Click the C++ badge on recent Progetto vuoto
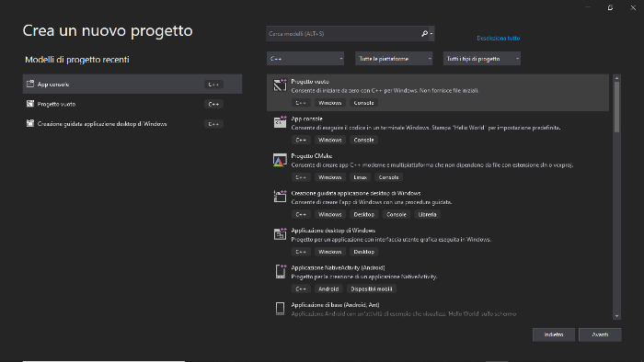 [213, 104]
